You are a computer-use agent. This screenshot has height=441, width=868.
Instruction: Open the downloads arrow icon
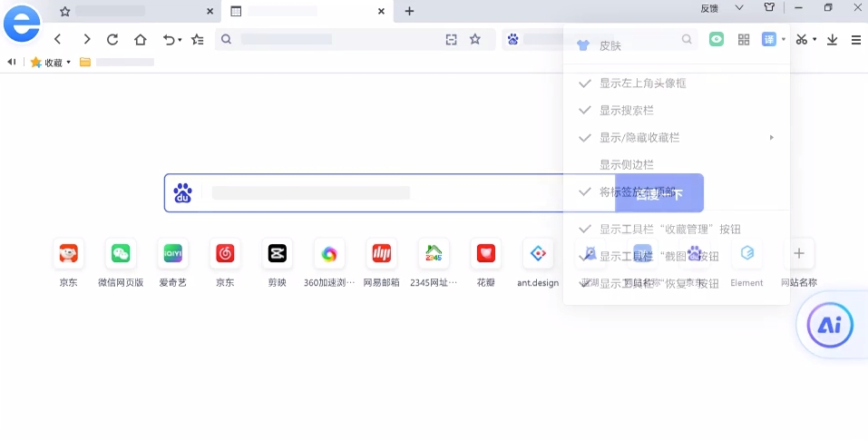[x=832, y=39]
